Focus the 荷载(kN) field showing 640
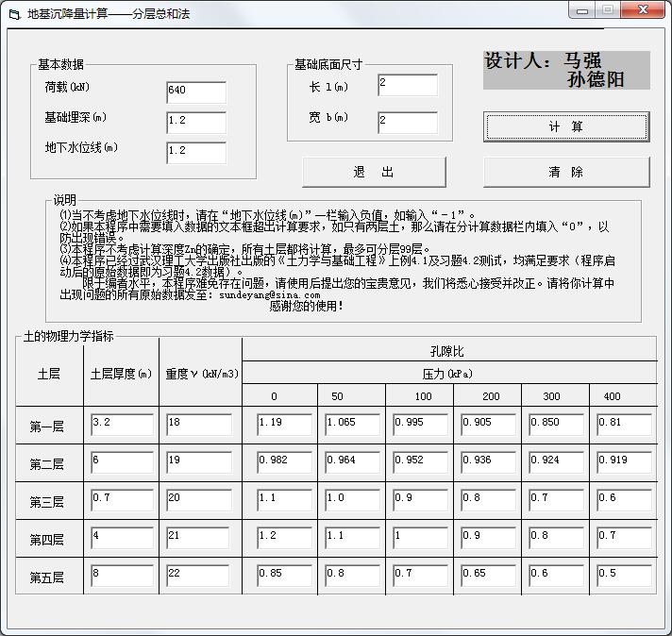 (196, 92)
